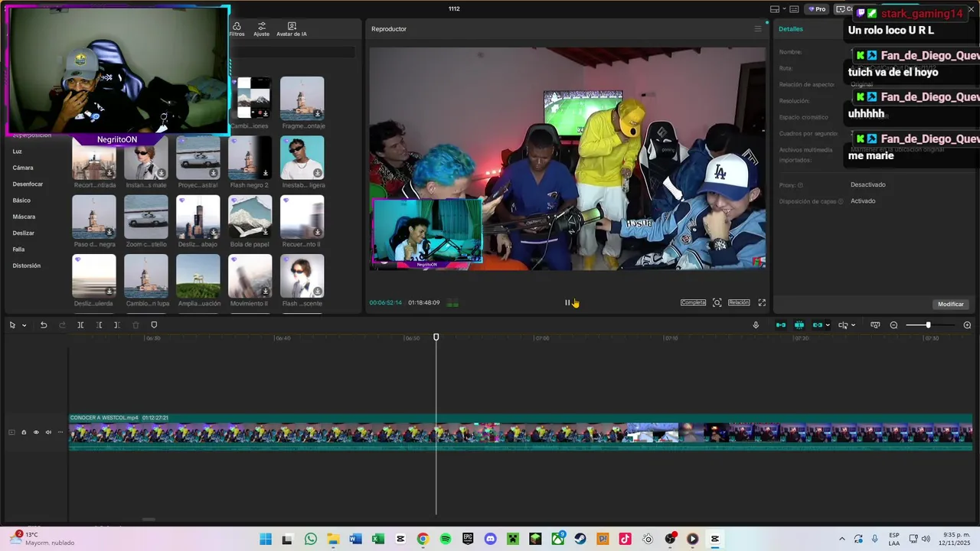Open the layout icon in top bar
The height and width of the screenshot is (551, 980).
[775, 9]
